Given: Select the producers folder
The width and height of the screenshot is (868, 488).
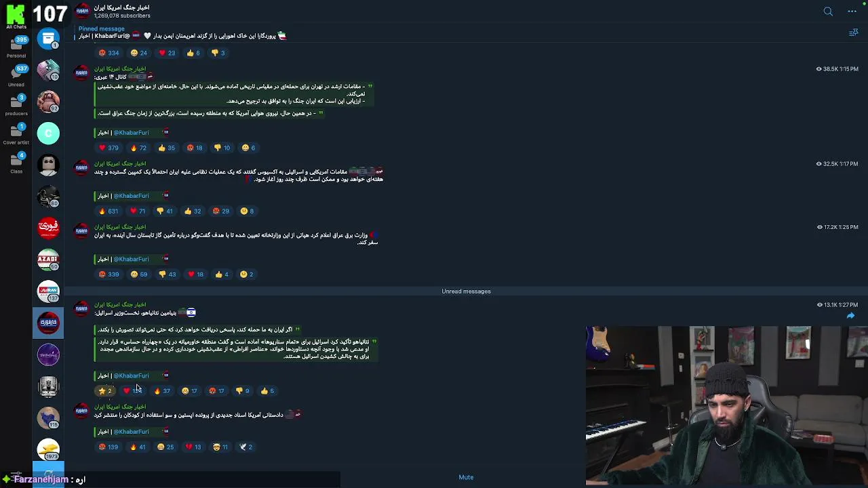Looking at the screenshot, I should pyautogui.click(x=16, y=104).
